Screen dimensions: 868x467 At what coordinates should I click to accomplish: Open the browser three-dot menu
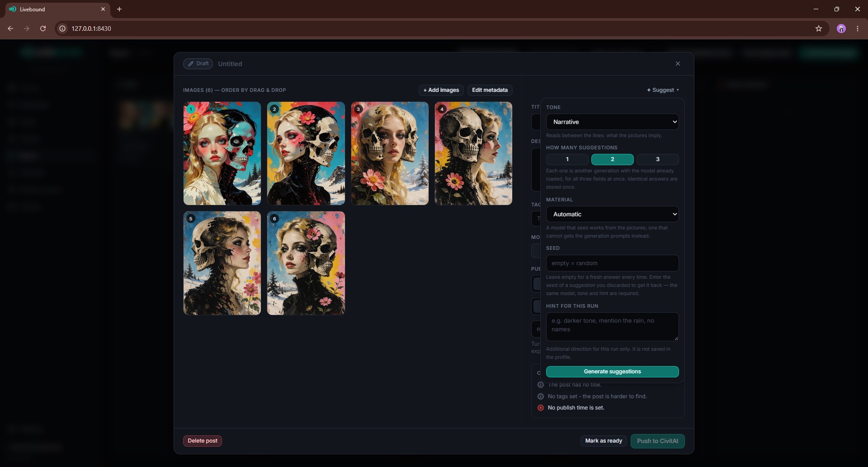tap(858, 29)
